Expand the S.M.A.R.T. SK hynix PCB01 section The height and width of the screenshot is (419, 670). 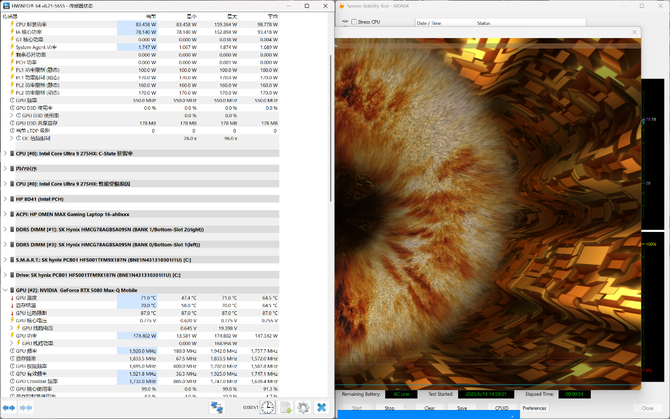pos(7,259)
